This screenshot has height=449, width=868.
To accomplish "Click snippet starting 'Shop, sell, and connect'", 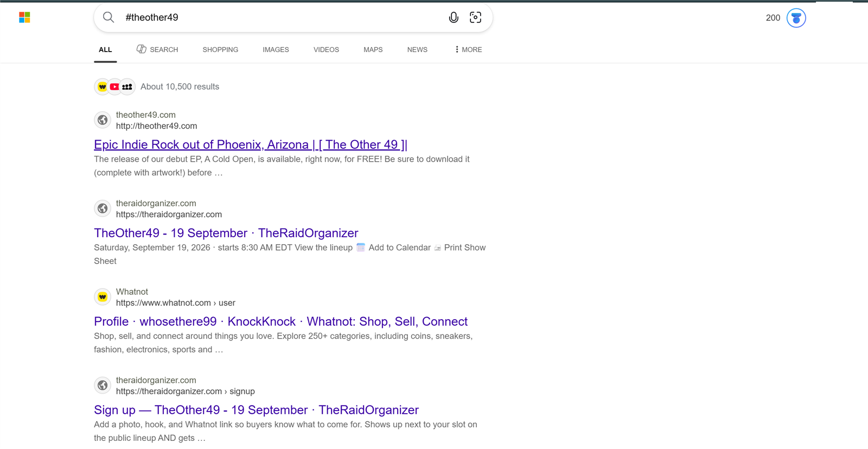I will pyautogui.click(x=283, y=343).
